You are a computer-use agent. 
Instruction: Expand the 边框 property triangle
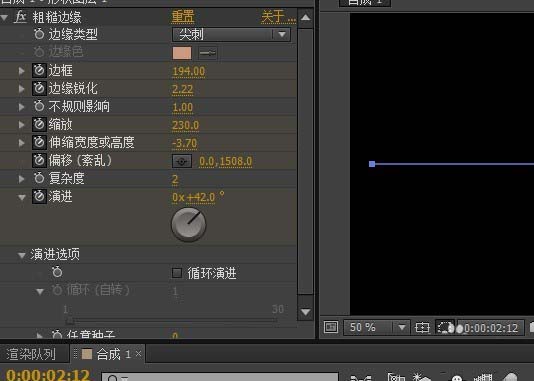21,71
